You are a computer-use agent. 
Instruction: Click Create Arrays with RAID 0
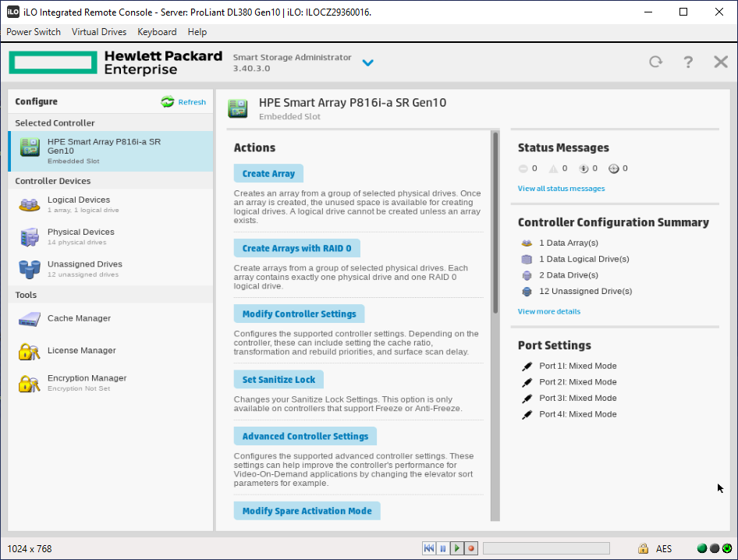[x=297, y=249]
